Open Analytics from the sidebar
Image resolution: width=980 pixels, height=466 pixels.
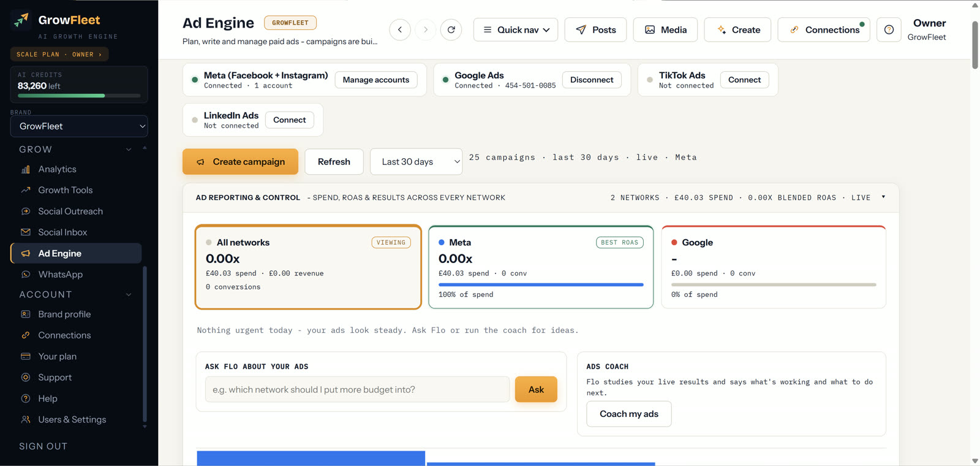click(57, 169)
